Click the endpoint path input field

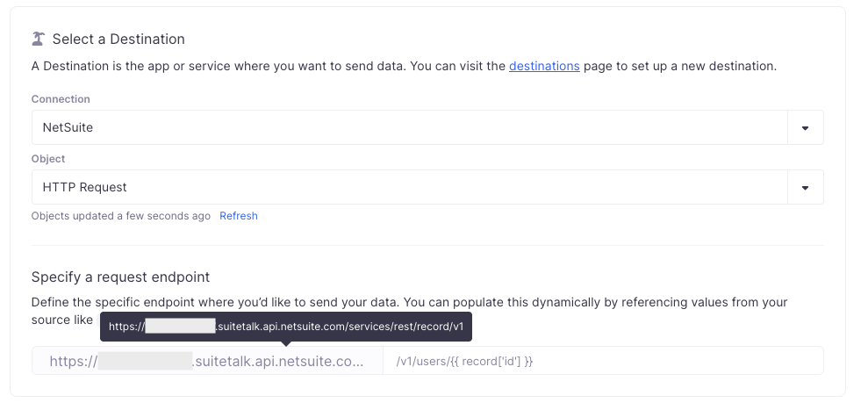click(x=602, y=361)
